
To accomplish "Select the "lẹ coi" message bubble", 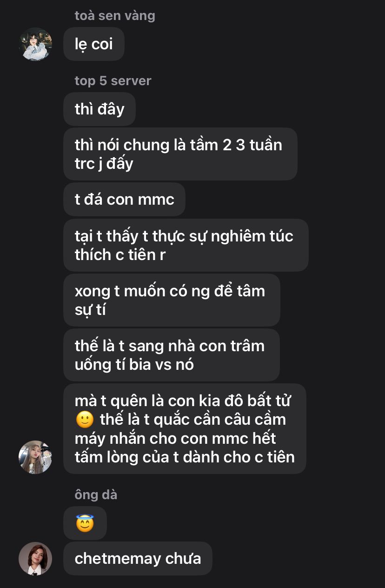I will pos(94,44).
